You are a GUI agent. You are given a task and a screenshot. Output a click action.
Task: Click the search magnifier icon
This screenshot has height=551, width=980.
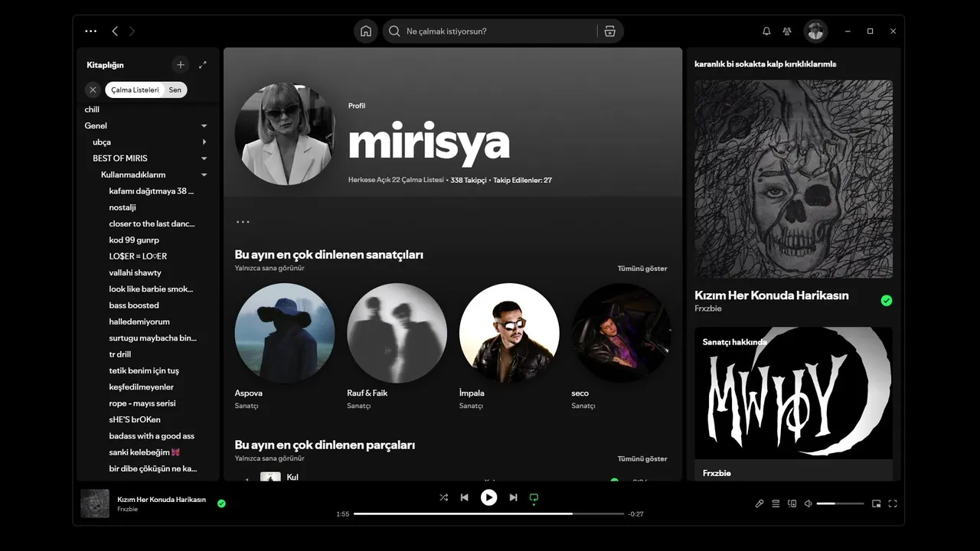tap(394, 31)
